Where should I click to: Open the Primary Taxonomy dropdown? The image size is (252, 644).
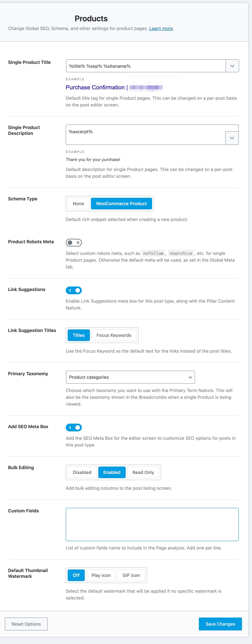(130, 377)
